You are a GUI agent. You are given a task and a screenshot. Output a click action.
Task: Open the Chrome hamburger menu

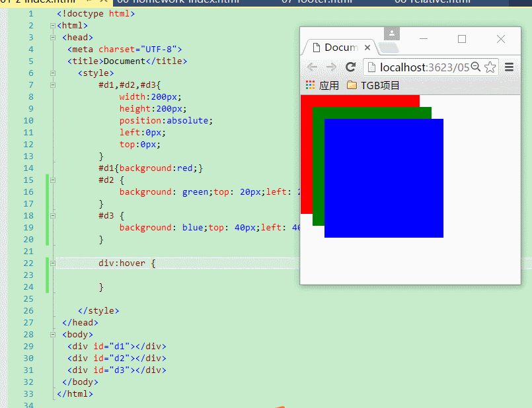(x=509, y=67)
